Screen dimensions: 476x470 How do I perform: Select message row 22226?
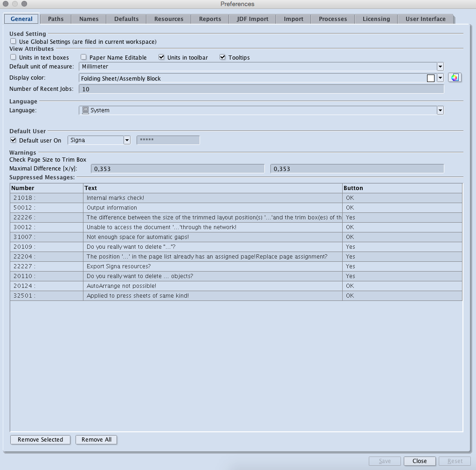click(x=236, y=218)
